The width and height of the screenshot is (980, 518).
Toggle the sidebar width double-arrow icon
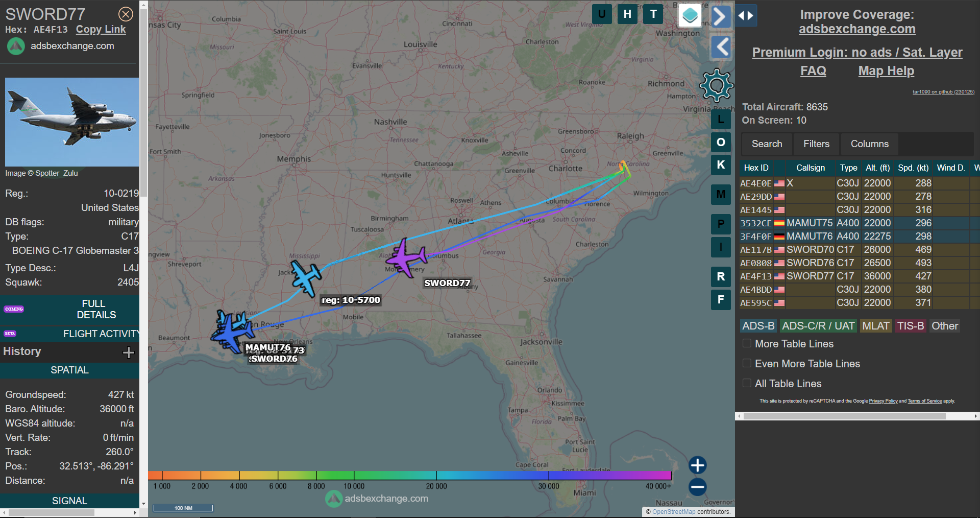[x=746, y=16]
